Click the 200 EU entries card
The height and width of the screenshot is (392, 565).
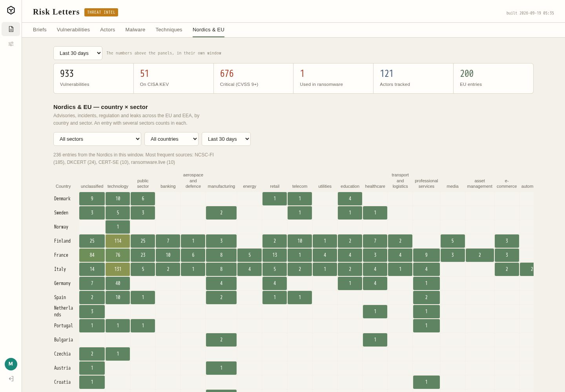point(493,78)
